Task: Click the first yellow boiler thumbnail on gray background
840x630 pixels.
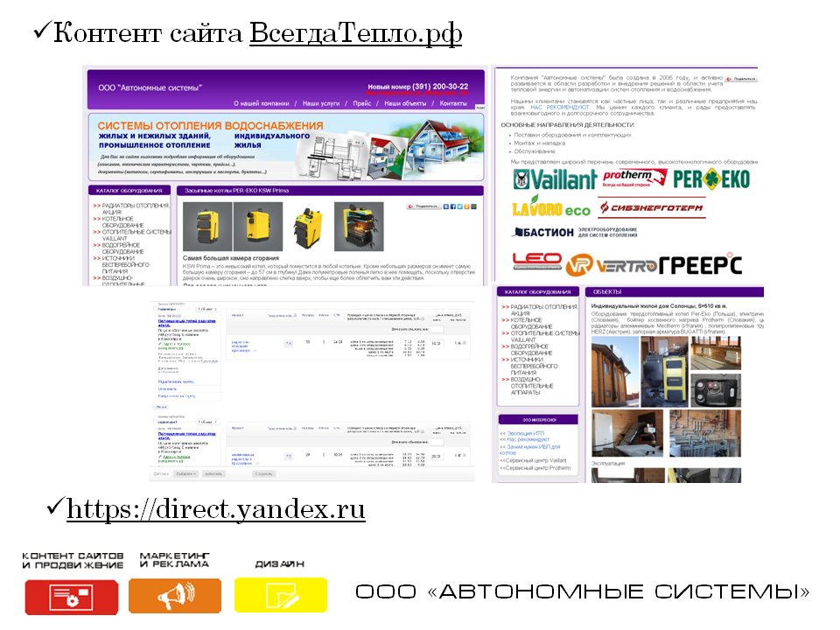Action: (207, 227)
